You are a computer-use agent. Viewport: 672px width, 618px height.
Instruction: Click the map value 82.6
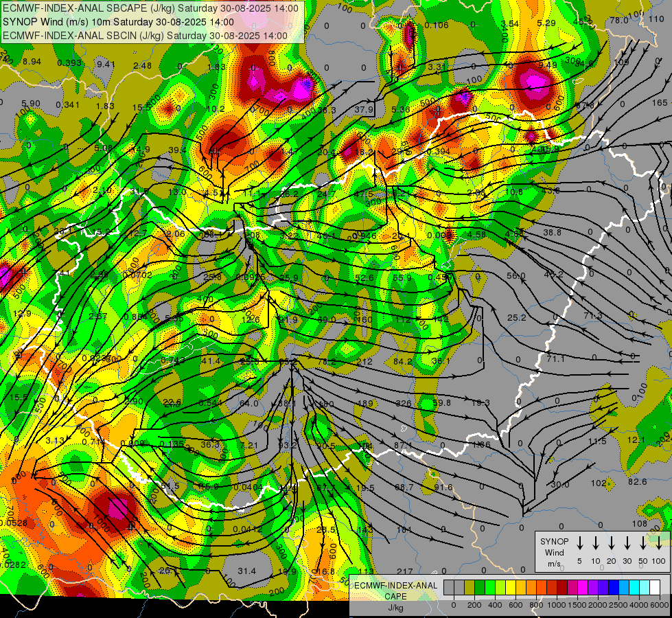(638, 481)
